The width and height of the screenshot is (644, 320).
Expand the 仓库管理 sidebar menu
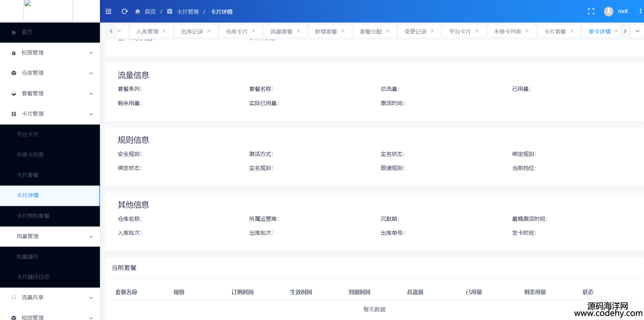[x=50, y=73]
